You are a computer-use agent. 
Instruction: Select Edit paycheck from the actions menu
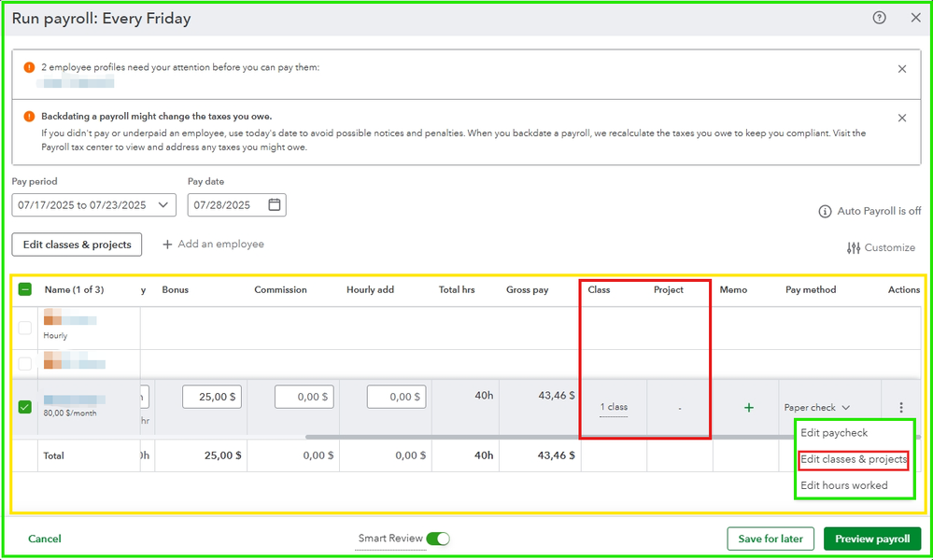[834, 433]
